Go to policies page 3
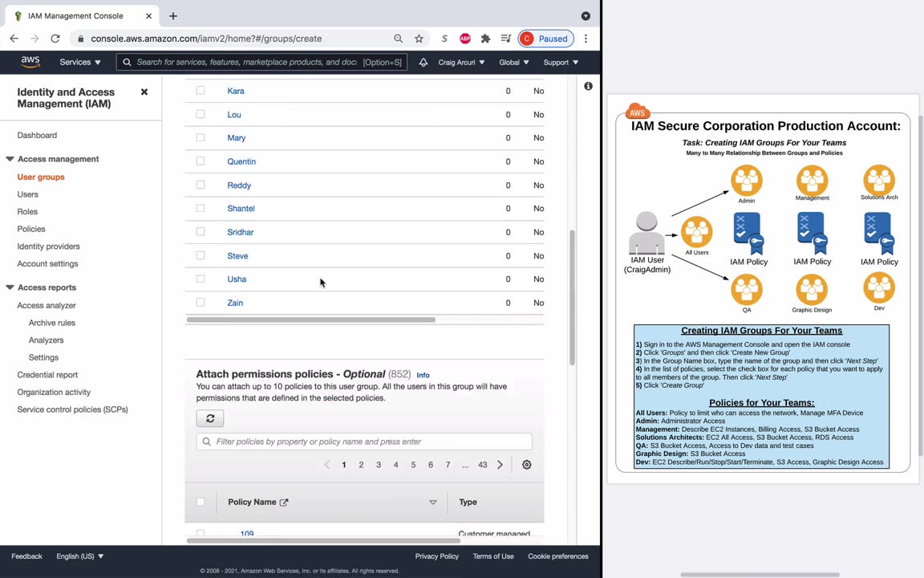 point(379,465)
